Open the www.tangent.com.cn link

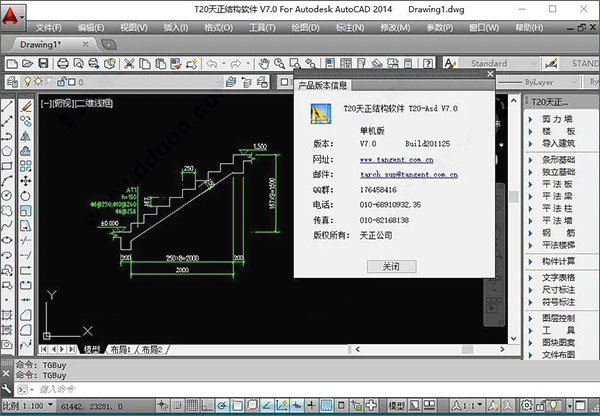point(396,160)
